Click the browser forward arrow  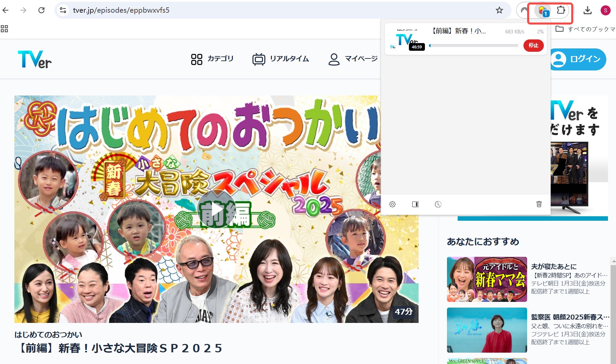coord(23,10)
